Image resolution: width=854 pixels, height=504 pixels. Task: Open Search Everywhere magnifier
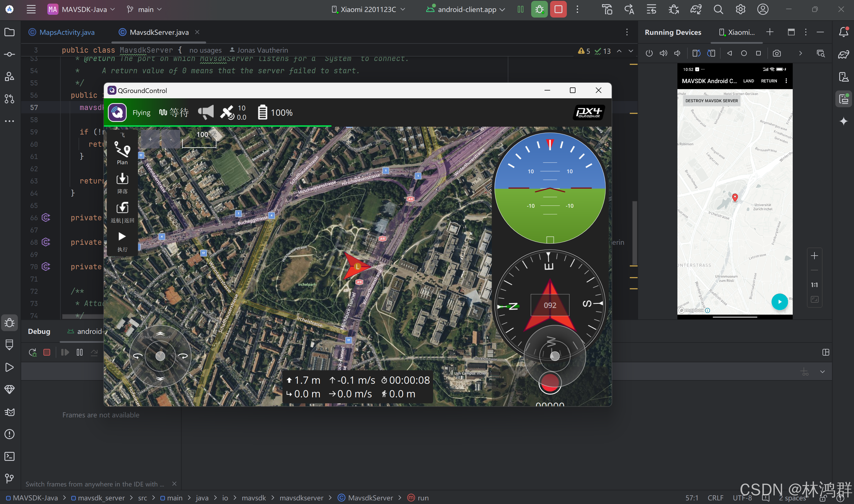tap(718, 9)
